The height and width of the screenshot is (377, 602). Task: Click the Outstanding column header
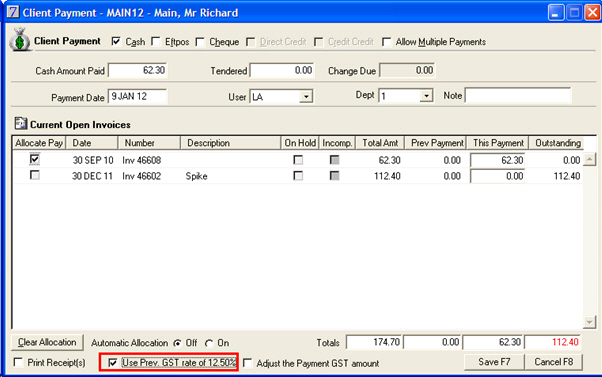point(557,143)
